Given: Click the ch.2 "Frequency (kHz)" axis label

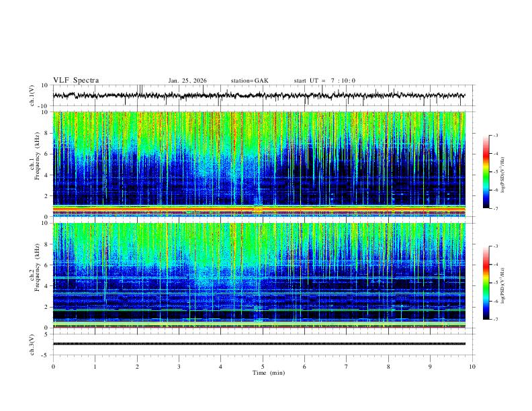Looking at the screenshot, I should [x=37, y=267].
